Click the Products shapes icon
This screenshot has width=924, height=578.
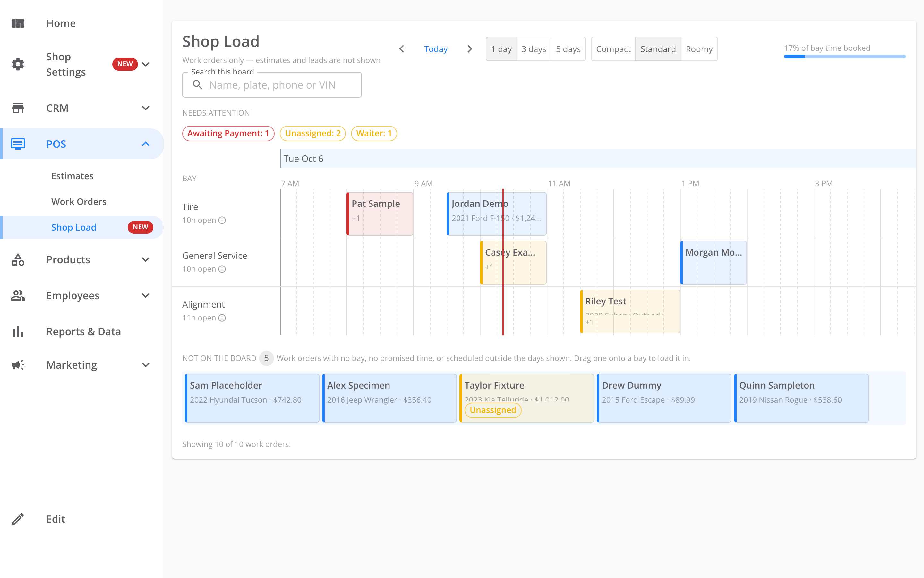(x=18, y=259)
